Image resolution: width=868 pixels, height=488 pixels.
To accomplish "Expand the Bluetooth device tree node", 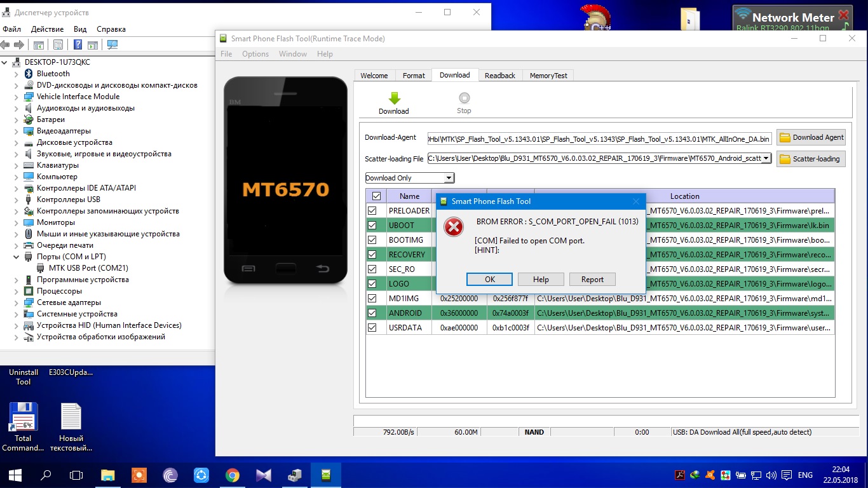I will tap(17, 74).
